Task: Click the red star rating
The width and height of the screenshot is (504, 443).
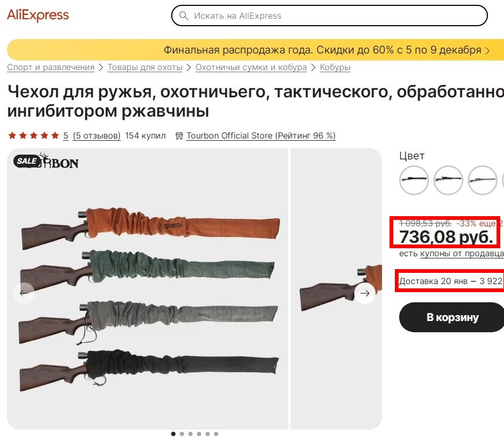Action: click(33, 136)
